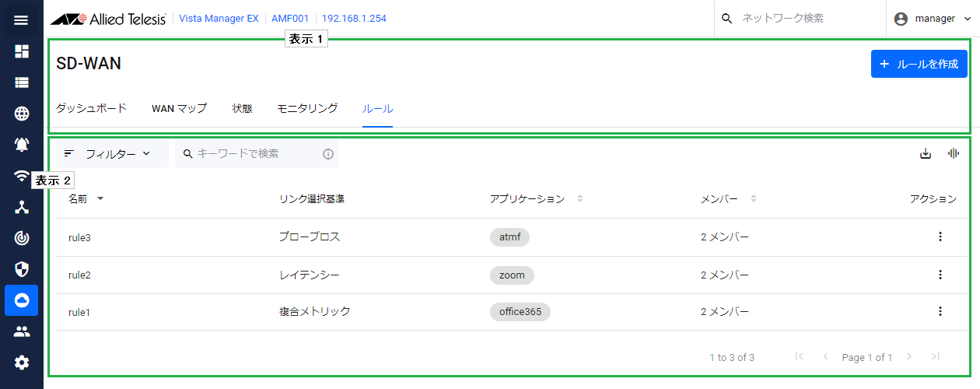Viewport: 980px width, 389px height.
Task: Switch to the モニタリング tab
Action: click(x=307, y=108)
